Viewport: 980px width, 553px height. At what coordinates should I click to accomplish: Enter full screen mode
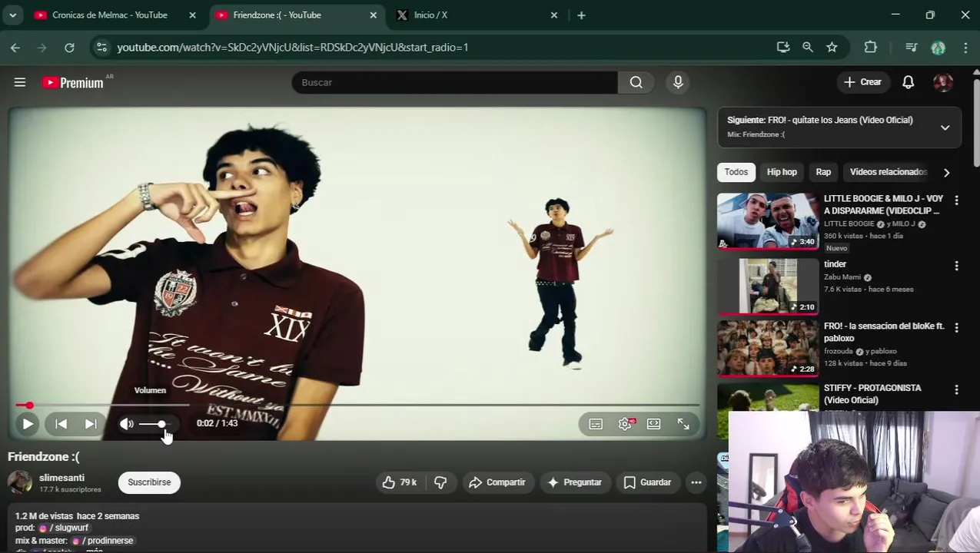pos(683,424)
